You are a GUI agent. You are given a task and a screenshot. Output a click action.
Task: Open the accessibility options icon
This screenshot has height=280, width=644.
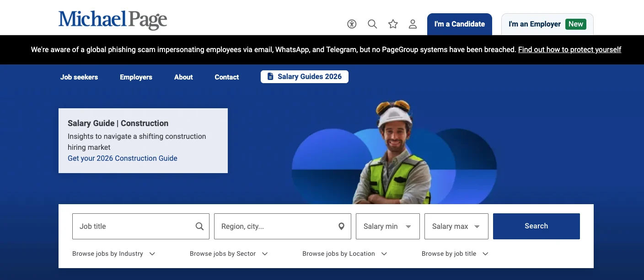[x=352, y=24]
